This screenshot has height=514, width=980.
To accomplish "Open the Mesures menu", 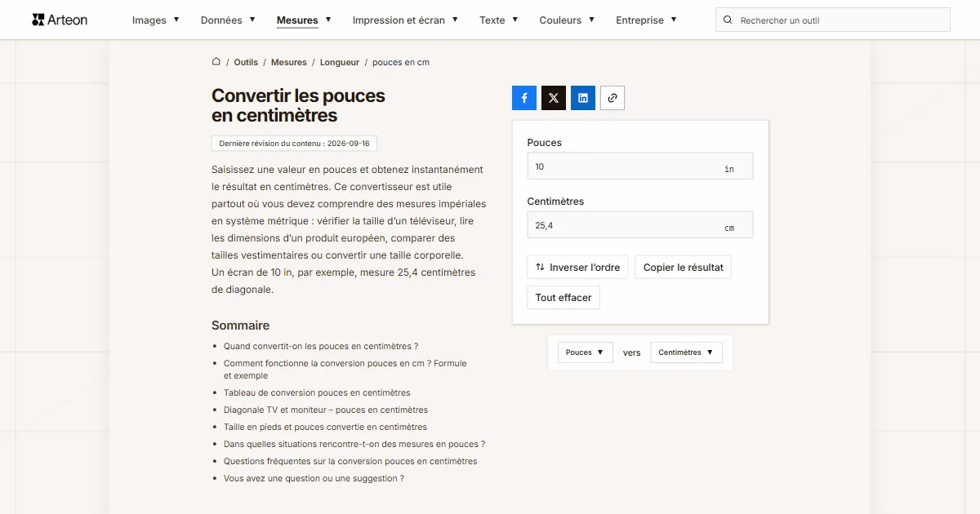I will coord(304,20).
